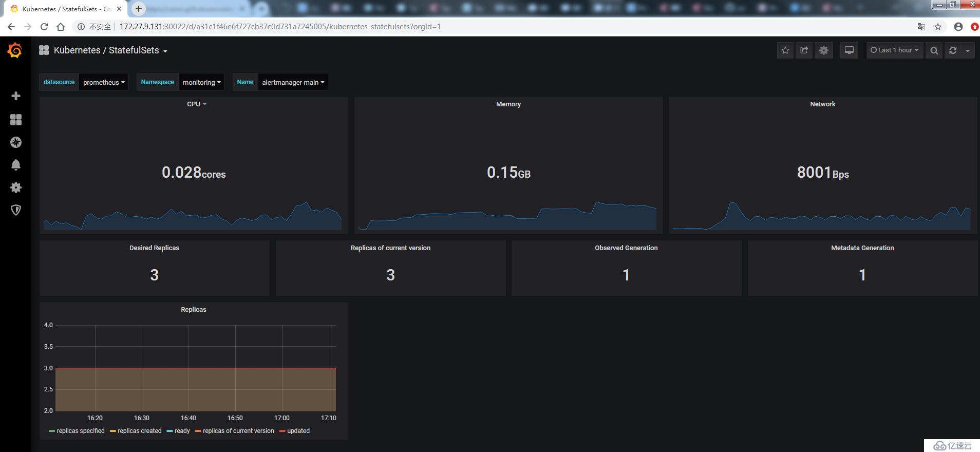Click the Observed Generation value 1

(x=626, y=275)
